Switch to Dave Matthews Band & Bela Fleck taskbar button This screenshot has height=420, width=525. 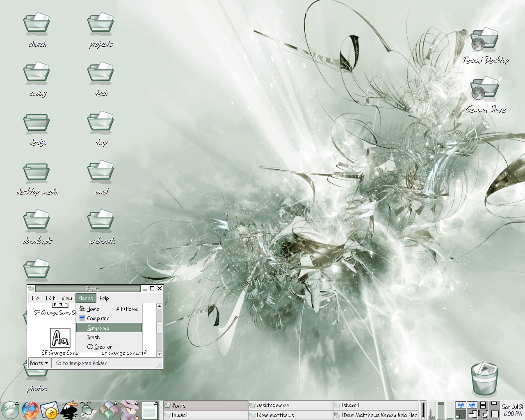click(375, 415)
